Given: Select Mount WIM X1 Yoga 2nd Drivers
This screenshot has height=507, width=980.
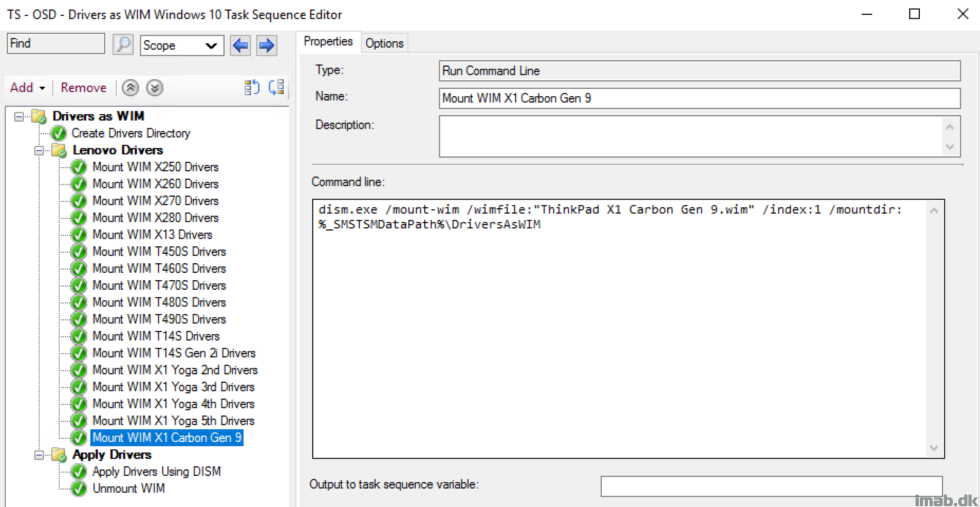Looking at the screenshot, I should [x=175, y=370].
